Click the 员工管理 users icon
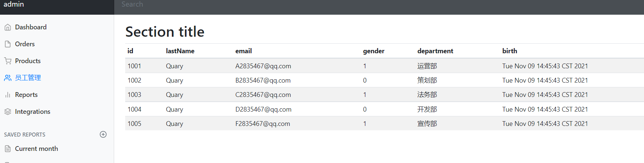 (8, 78)
